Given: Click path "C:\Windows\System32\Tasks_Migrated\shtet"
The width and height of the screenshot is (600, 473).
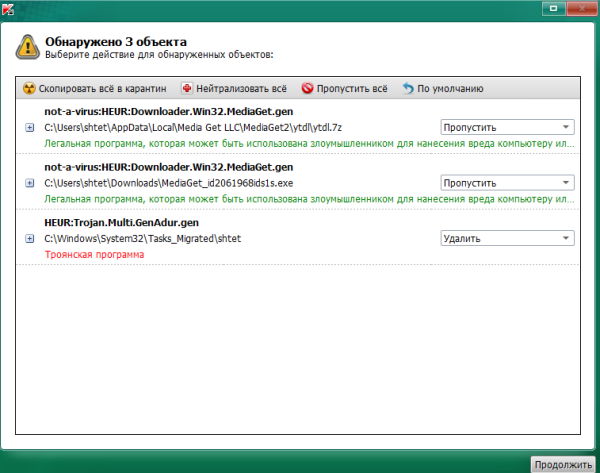Looking at the screenshot, I should [x=142, y=239].
